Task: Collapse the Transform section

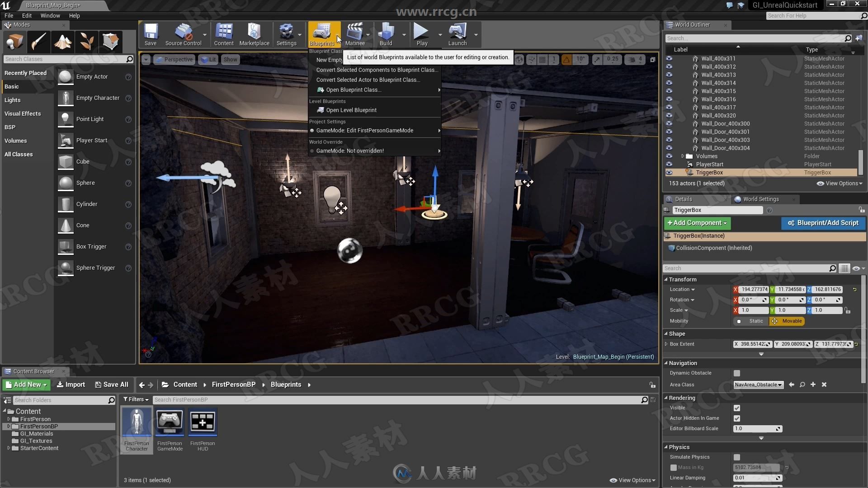Action: point(666,279)
